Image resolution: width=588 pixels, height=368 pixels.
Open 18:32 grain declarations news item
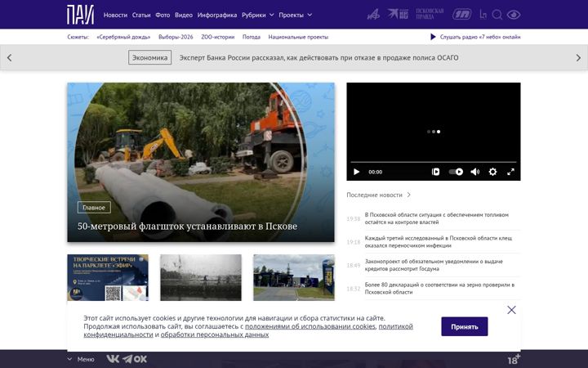click(439, 288)
